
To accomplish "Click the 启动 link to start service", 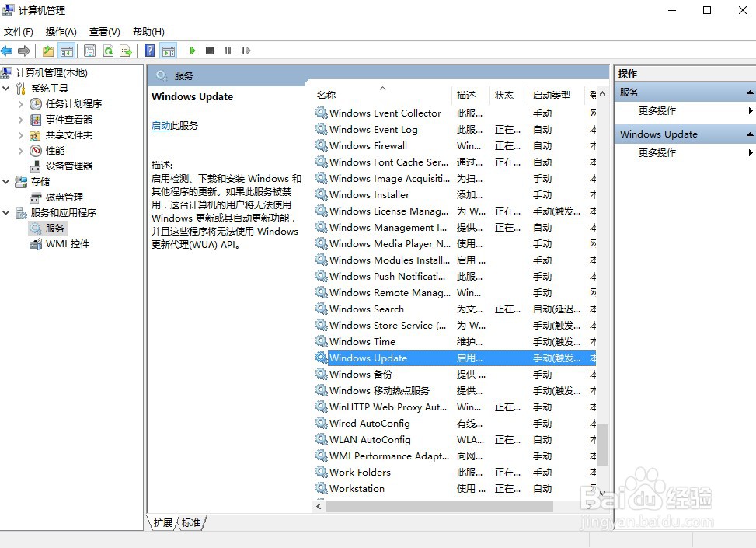I will [x=161, y=126].
